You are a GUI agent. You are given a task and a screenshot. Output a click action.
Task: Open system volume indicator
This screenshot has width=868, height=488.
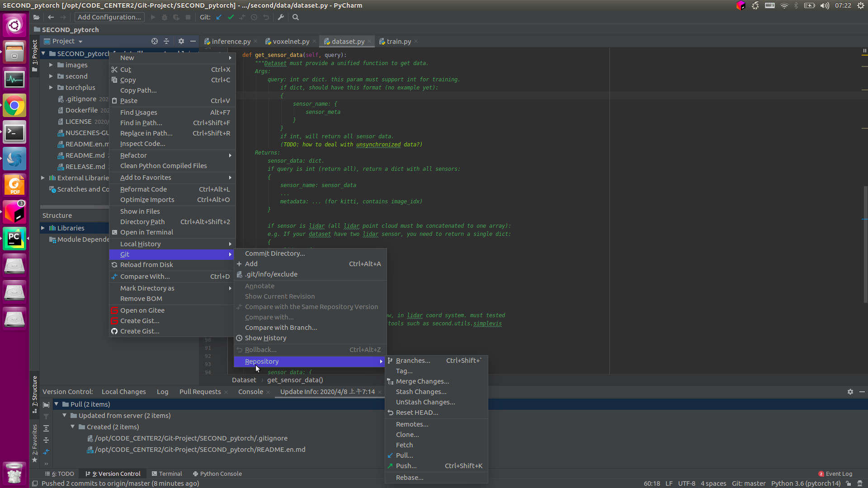825,5
